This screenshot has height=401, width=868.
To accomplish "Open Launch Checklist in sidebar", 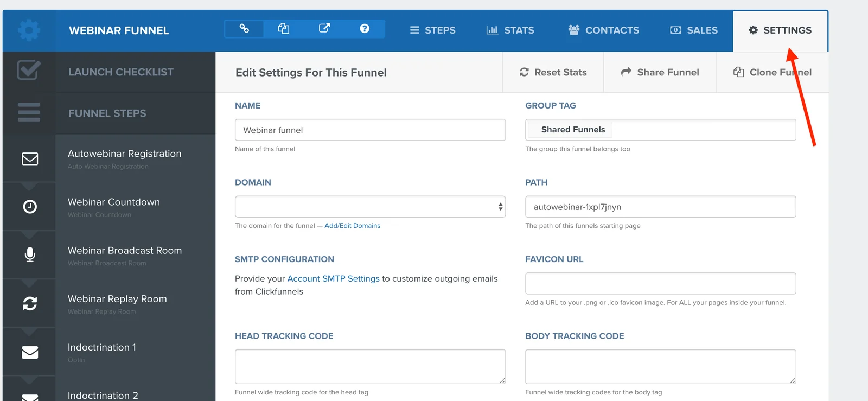I will coord(120,72).
